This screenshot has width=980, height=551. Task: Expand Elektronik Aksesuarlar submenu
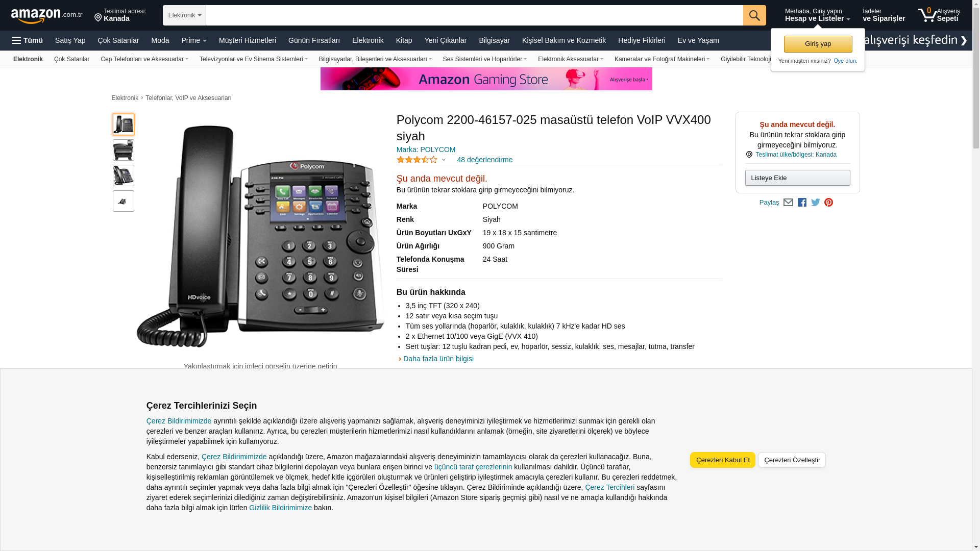click(570, 59)
